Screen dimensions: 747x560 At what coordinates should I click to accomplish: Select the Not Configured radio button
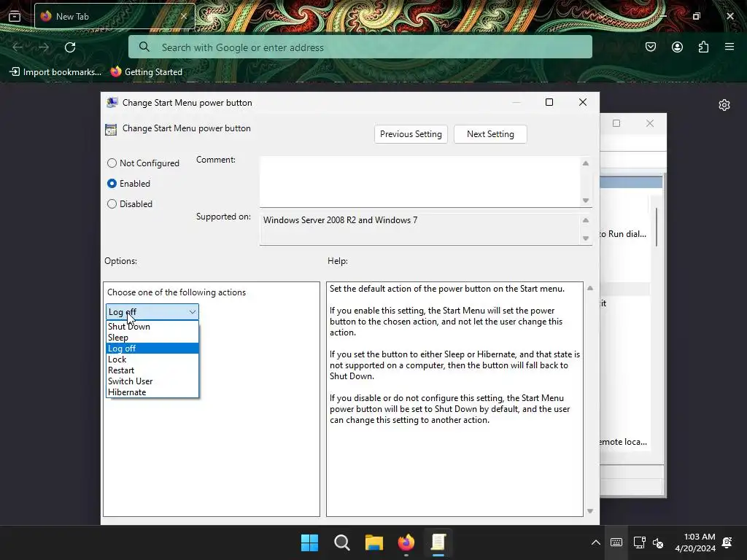point(112,163)
